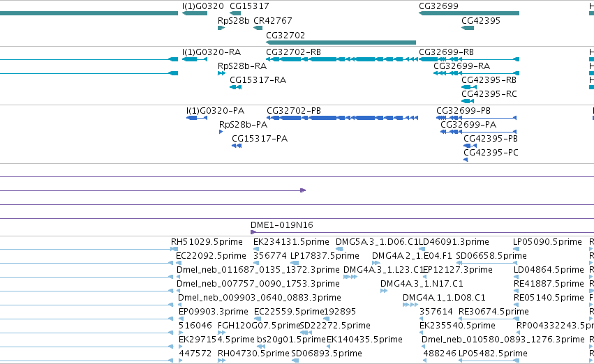Click the RE41887.5prime EST label
Screen dimensions: 594x364
pos(549,283)
